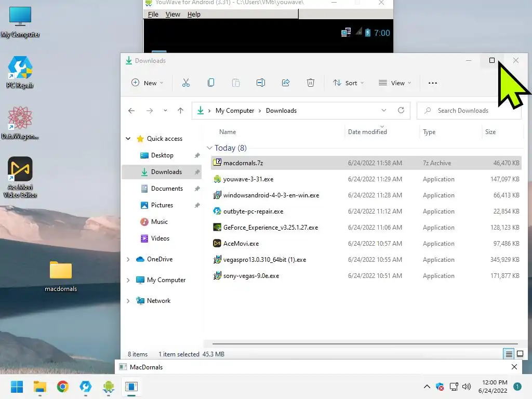This screenshot has height=399, width=532.
Task: Expand the address bar history dropdown
Action: (x=384, y=110)
